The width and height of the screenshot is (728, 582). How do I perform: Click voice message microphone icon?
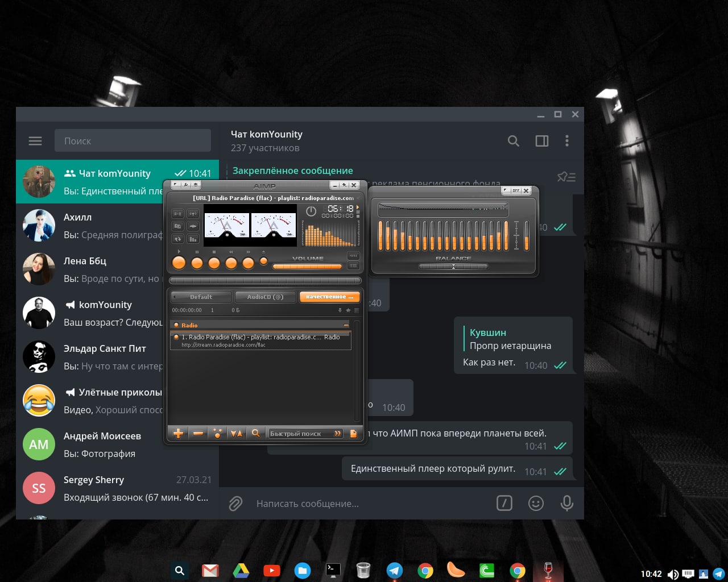click(x=567, y=503)
